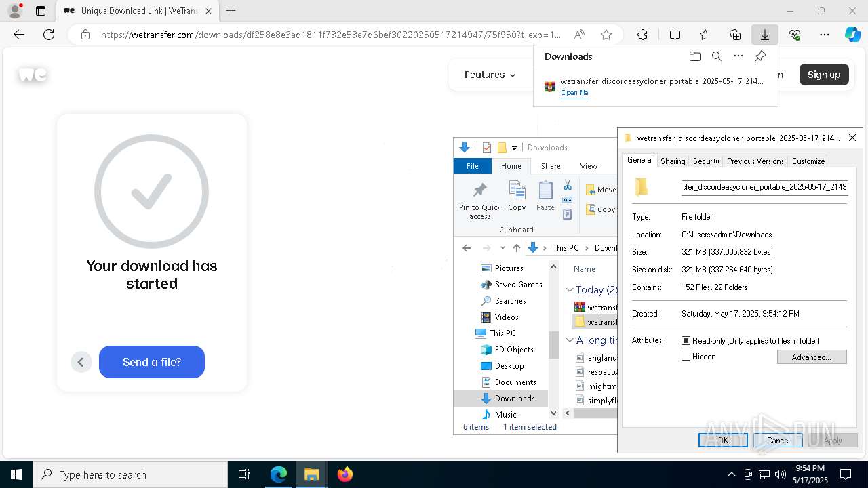Select Videos in navigation pane

coord(507,317)
